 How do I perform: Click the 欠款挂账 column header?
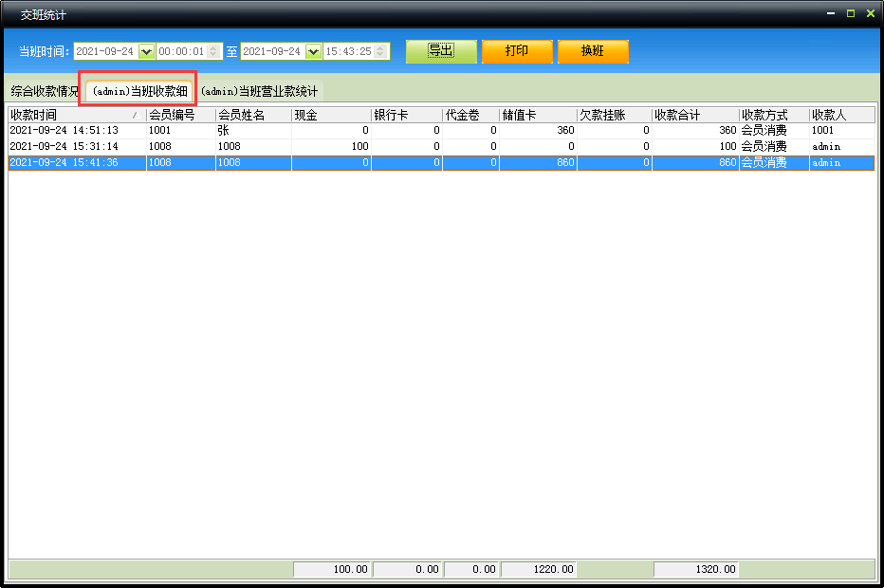[615, 115]
